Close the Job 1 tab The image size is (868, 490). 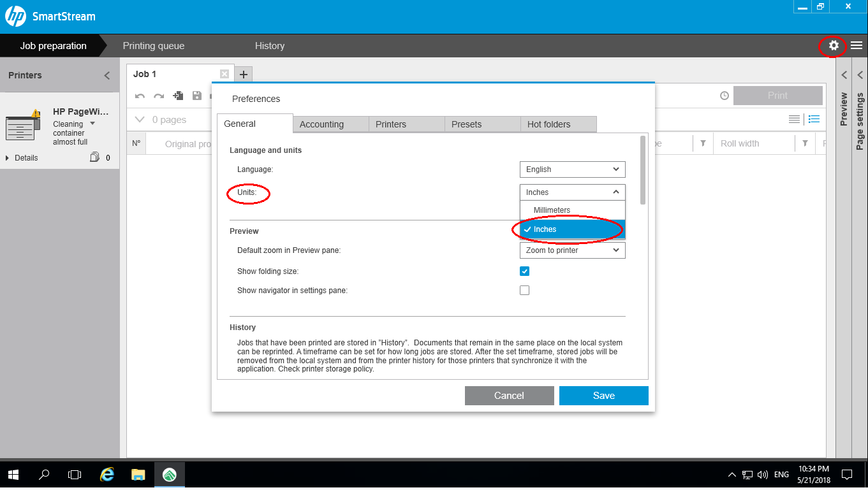pyautogui.click(x=224, y=74)
